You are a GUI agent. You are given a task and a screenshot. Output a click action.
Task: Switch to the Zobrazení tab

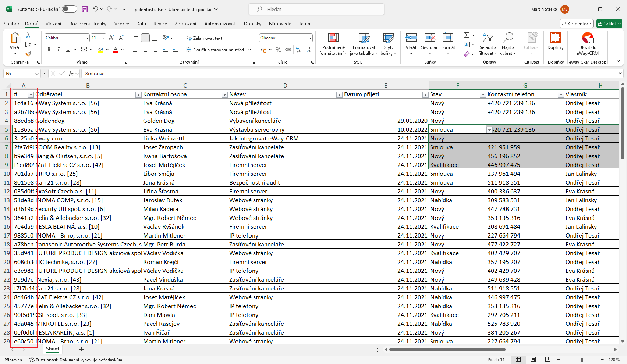(x=185, y=24)
